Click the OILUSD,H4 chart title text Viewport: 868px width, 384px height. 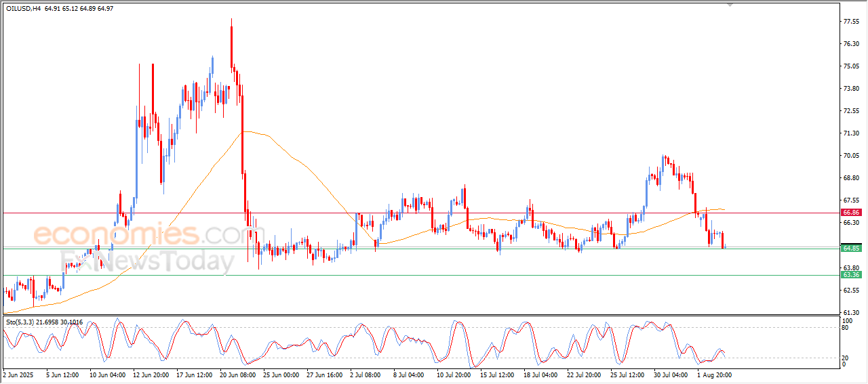[x=24, y=8]
